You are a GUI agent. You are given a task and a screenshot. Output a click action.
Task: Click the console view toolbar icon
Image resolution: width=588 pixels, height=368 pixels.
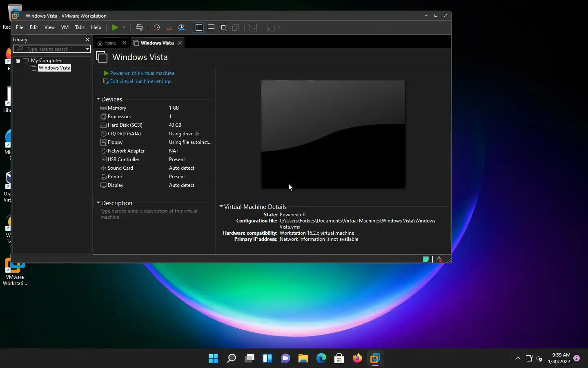point(253,27)
